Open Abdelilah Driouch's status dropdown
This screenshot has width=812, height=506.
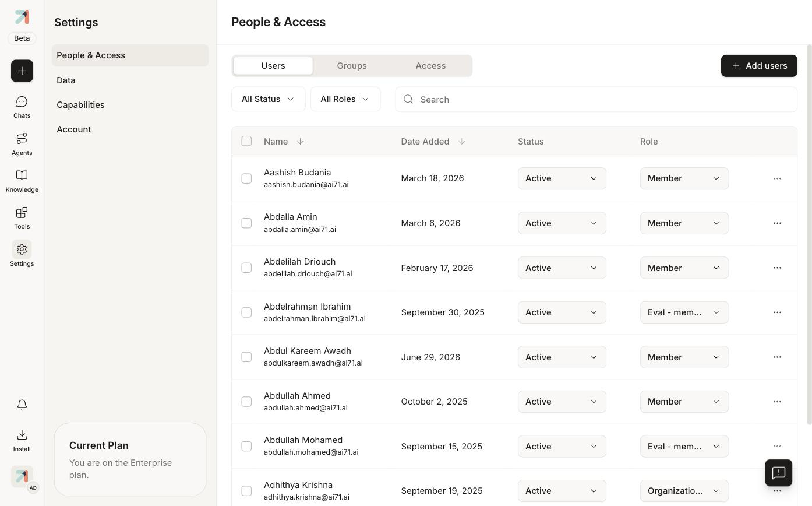[562, 268]
